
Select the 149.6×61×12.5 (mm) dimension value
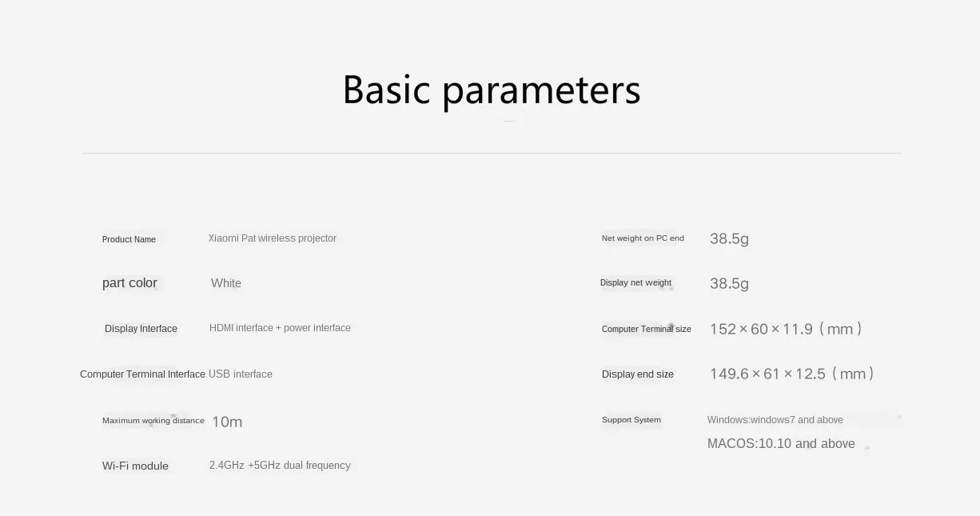792,374
